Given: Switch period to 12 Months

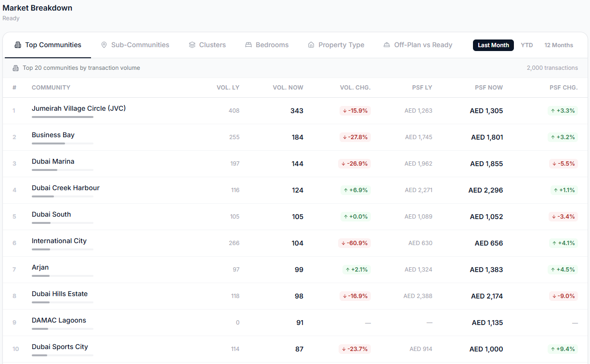Looking at the screenshot, I should [559, 45].
